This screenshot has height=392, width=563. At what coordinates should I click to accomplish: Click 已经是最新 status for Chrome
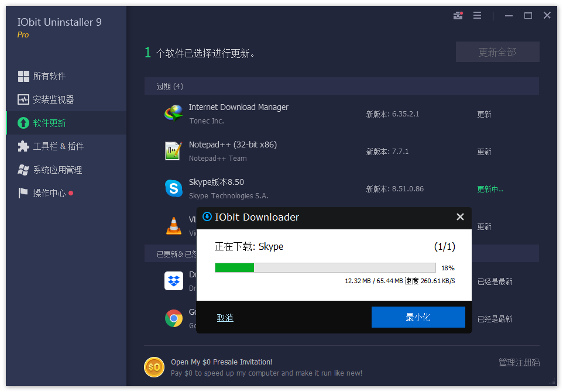click(495, 319)
